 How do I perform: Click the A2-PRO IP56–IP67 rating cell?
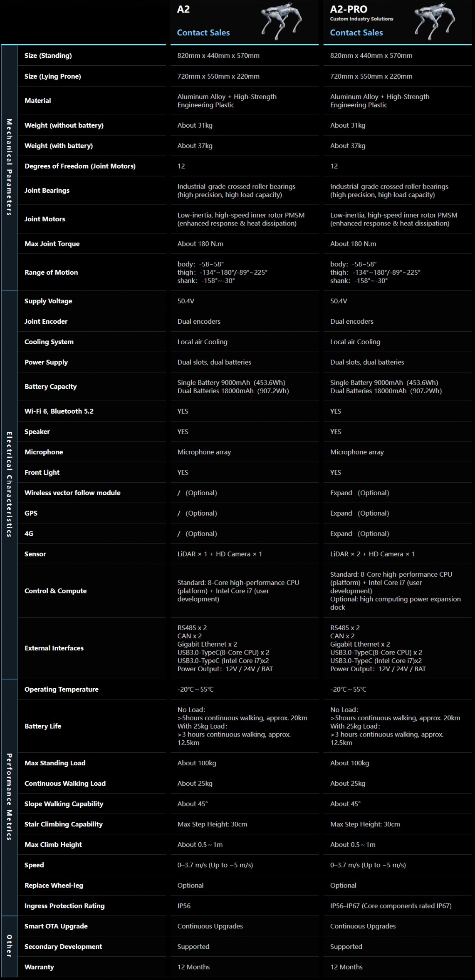point(391,906)
